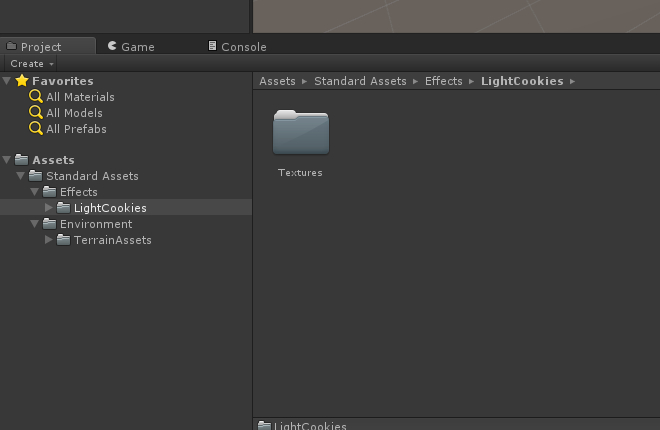The height and width of the screenshot is (430, 660).
Task: Collapse the Effects folder arrow
Action: (35, 191)
